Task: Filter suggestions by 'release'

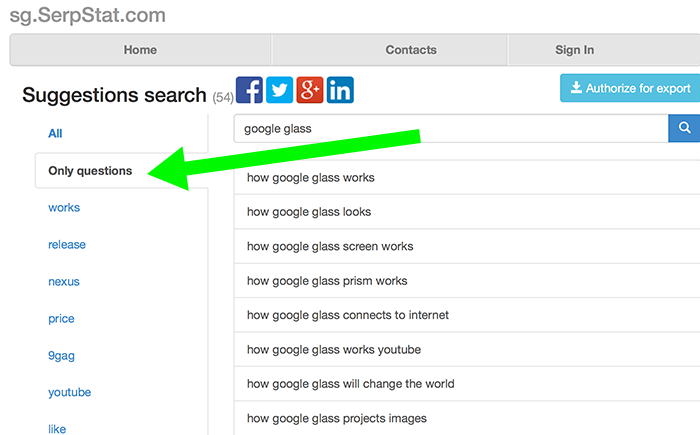Action: [67, 245]
